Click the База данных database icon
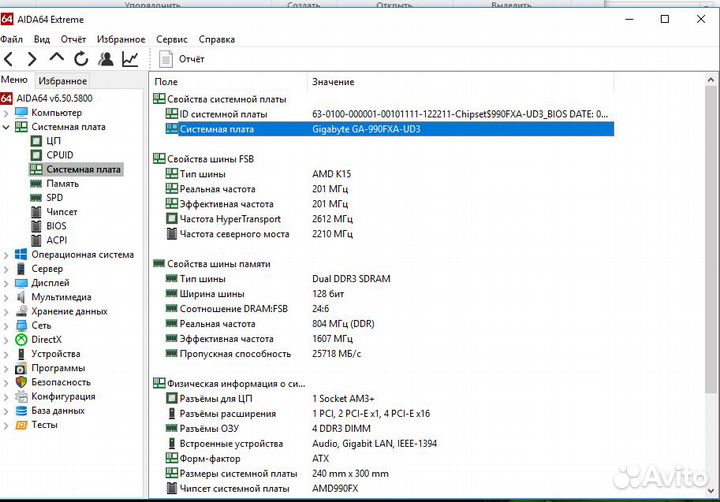Image resolution: width=720 pixels, height=502 pixels. (21, 411)
